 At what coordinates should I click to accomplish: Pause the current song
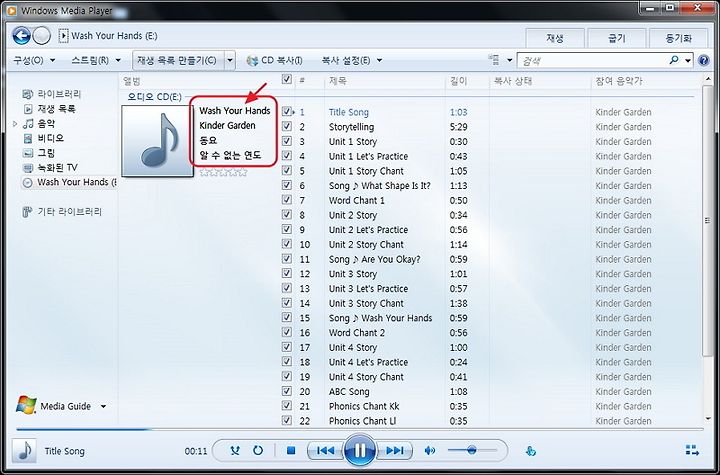pos(360,450)
